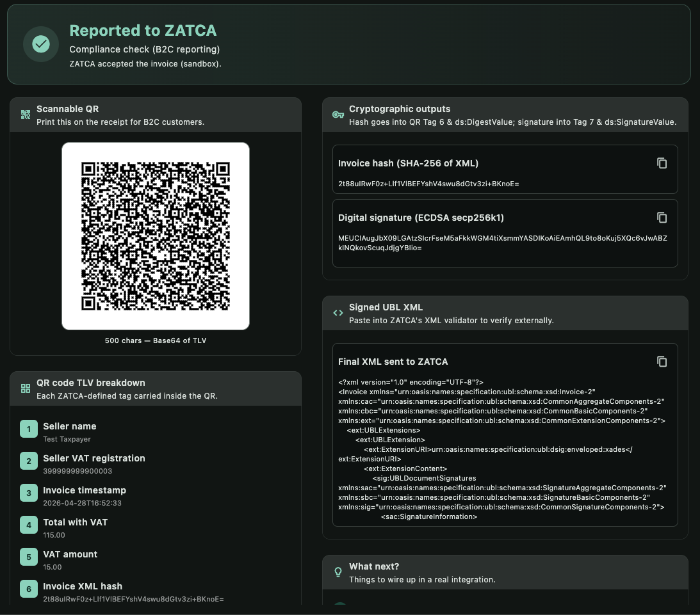Click the Test Taxpayer seller name value

coord(67,439)
